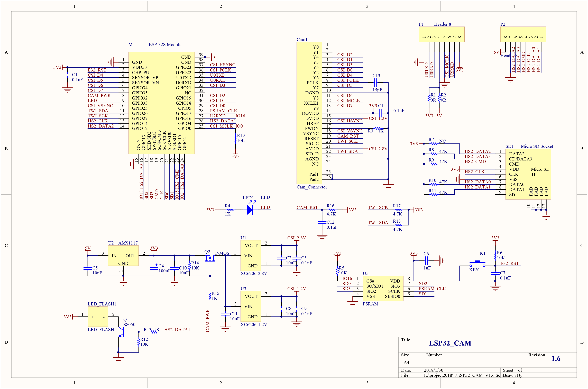Click the SD1 Micro SD Socket body
This screenshot has height=389, width=588.
528,174
